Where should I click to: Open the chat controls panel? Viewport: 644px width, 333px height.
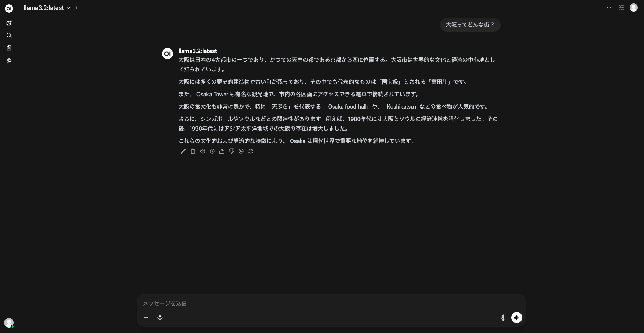tap(621, 8)
